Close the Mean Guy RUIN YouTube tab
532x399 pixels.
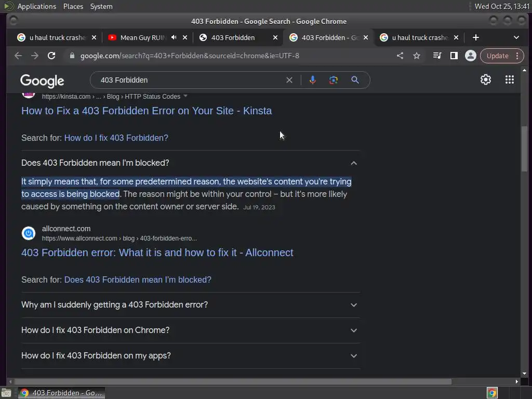(x=185, y=37)
